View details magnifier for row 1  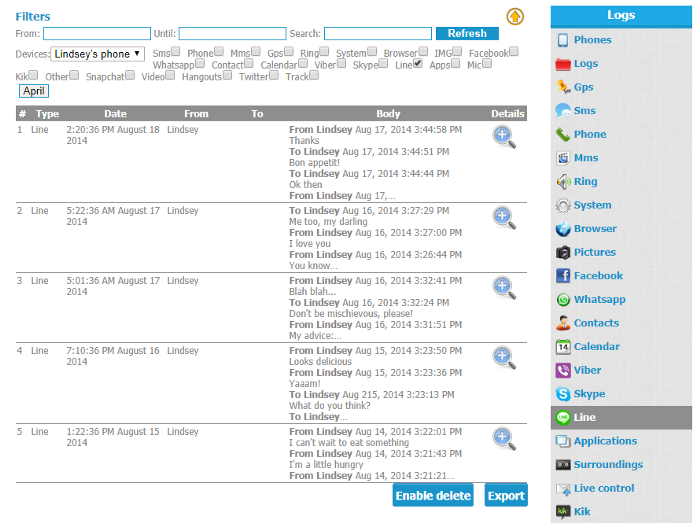(x=504, y=136)
